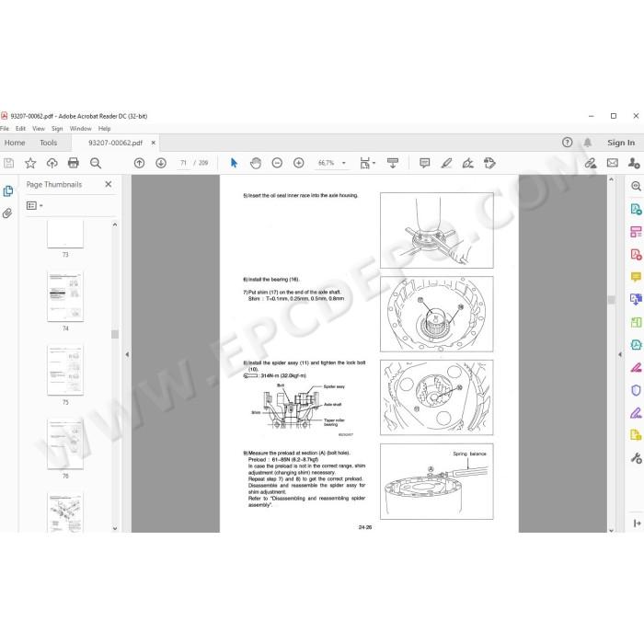Collapse the left navigation pane arrow
This screenshot has width=644, height=644.
pos(127,354)
